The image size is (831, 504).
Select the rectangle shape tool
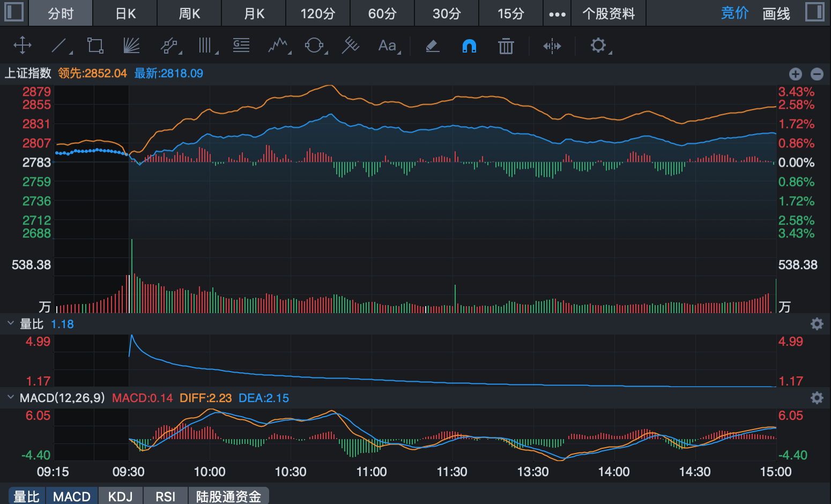95,45
